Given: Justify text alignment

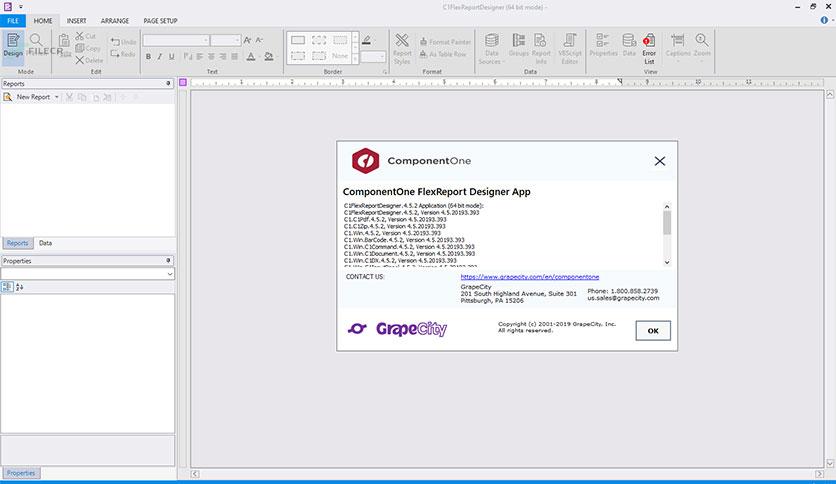Looking at the screenshot, I should [x=235, y=57].
